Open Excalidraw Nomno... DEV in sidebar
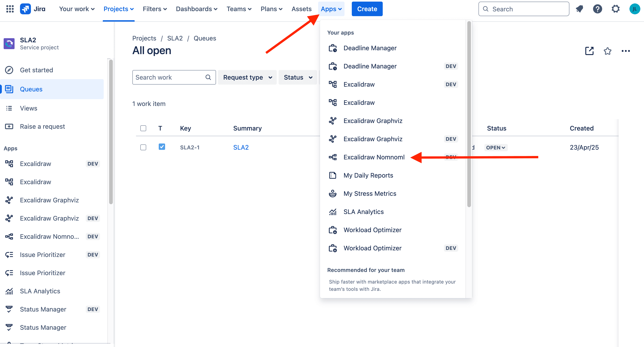The height and width of the screenshot is (347, 644). point(52,236)
